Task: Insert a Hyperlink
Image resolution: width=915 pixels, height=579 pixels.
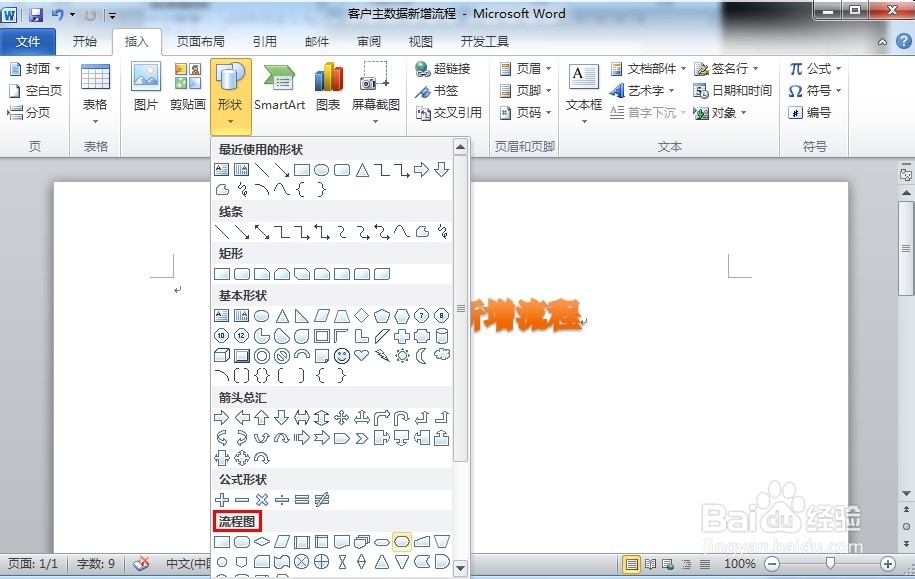Action: [x=448, y=68]
